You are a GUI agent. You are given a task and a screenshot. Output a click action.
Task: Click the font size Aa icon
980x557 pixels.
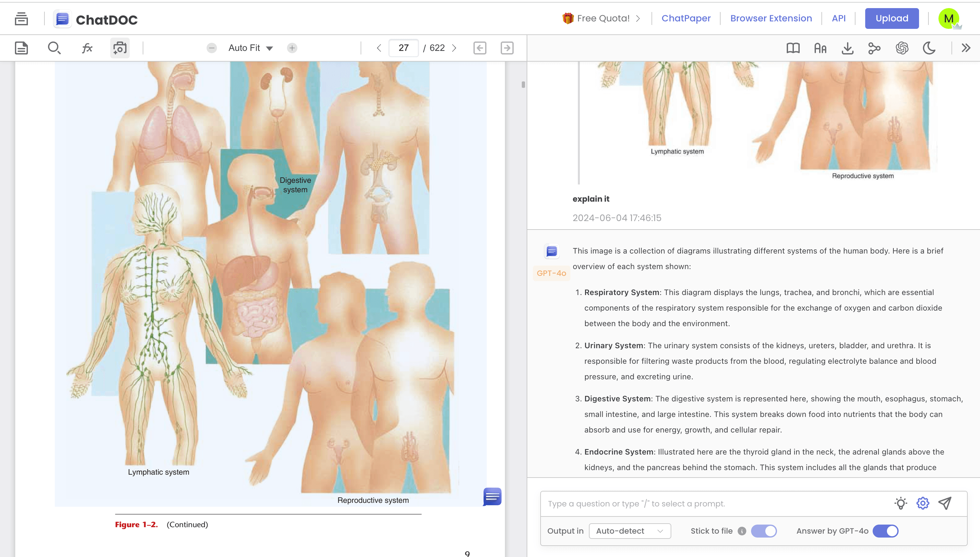click(820, 48)
